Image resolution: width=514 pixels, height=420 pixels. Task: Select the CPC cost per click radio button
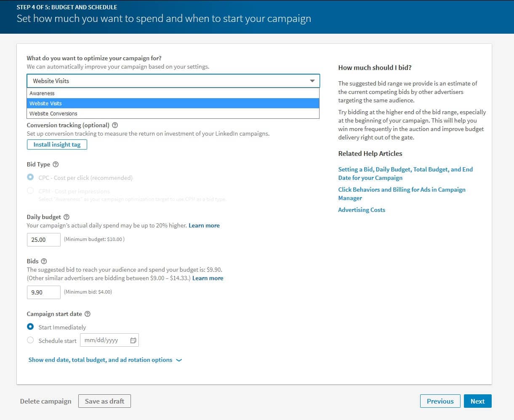tap(30, 177)
